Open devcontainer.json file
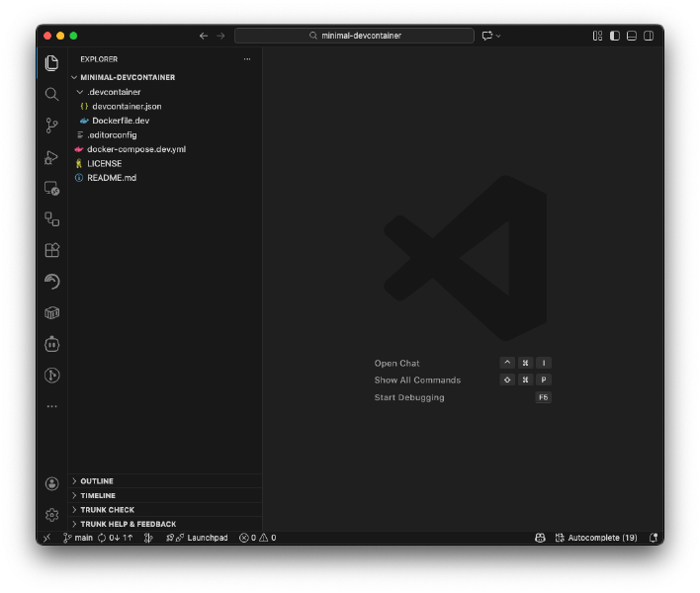 click(165, 106)
